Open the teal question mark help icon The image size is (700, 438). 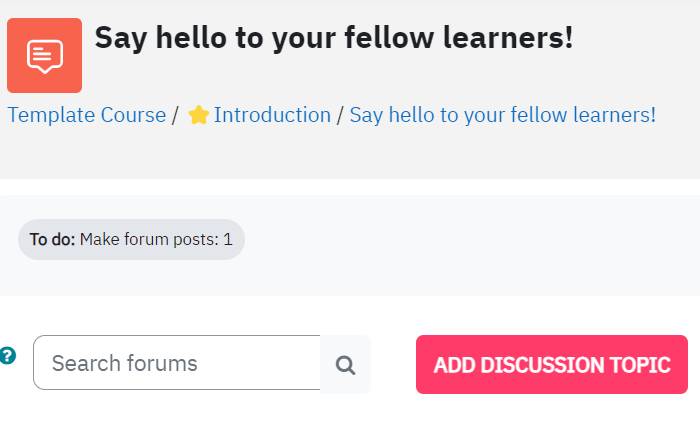(x=8, y=356)
